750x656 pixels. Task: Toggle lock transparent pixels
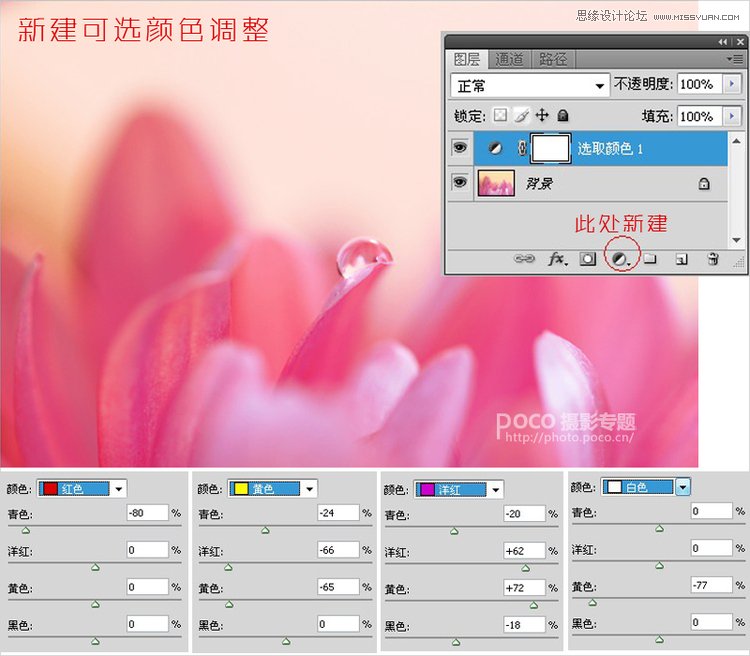(502, 116)
